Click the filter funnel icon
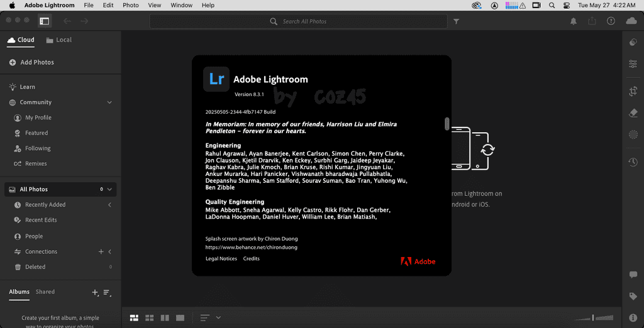The height and width of the screenshot is (328, 644). tap(456, 21)
